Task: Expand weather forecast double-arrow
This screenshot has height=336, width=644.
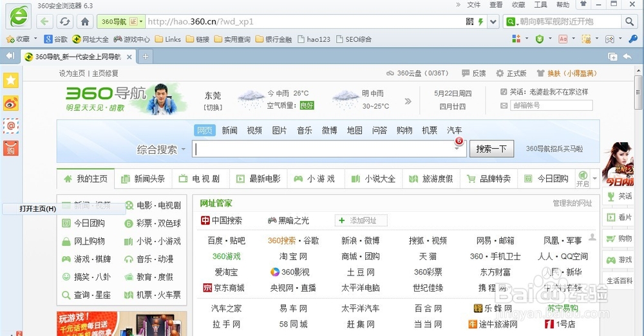Action: point(408,101)
